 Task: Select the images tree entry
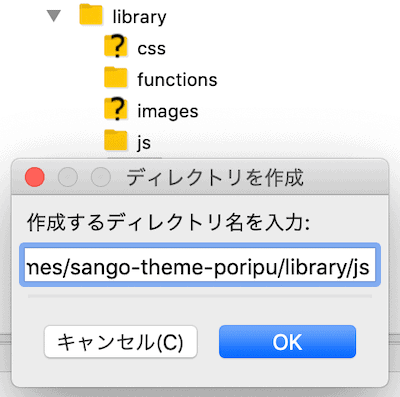pos(168,111)
